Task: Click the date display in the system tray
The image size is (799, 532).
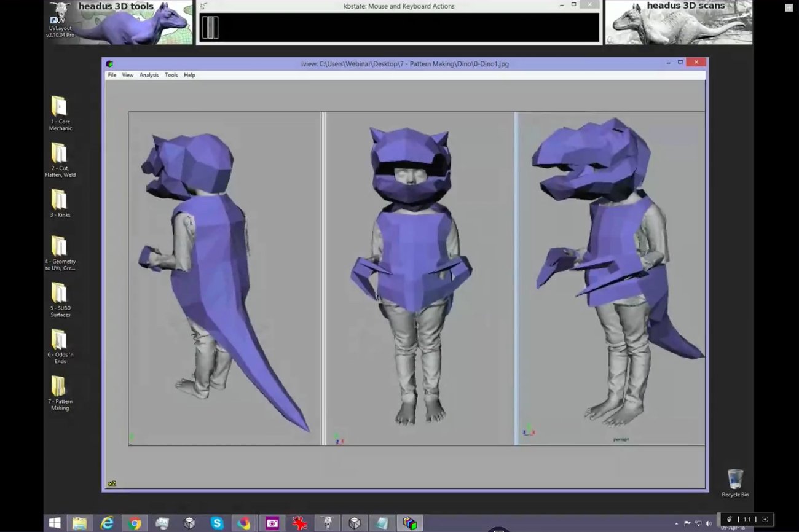Action: 733,528
